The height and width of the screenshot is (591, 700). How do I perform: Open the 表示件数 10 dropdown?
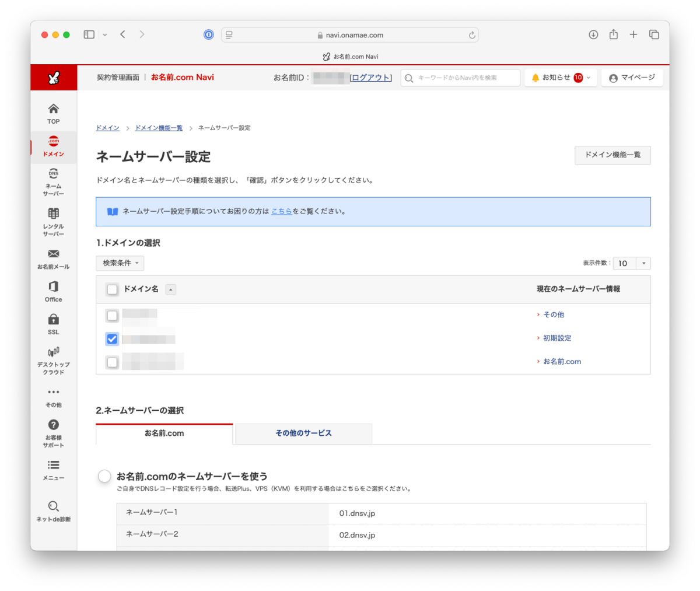pyautogui.click(x=632, y=263)
